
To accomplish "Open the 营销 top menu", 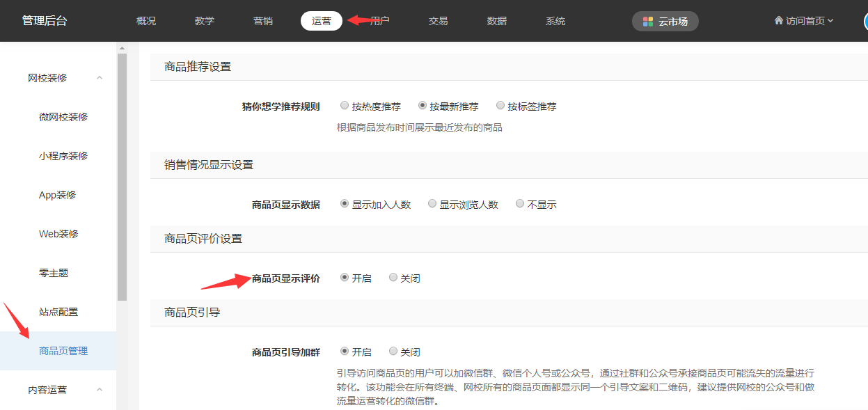I will 263,21.
